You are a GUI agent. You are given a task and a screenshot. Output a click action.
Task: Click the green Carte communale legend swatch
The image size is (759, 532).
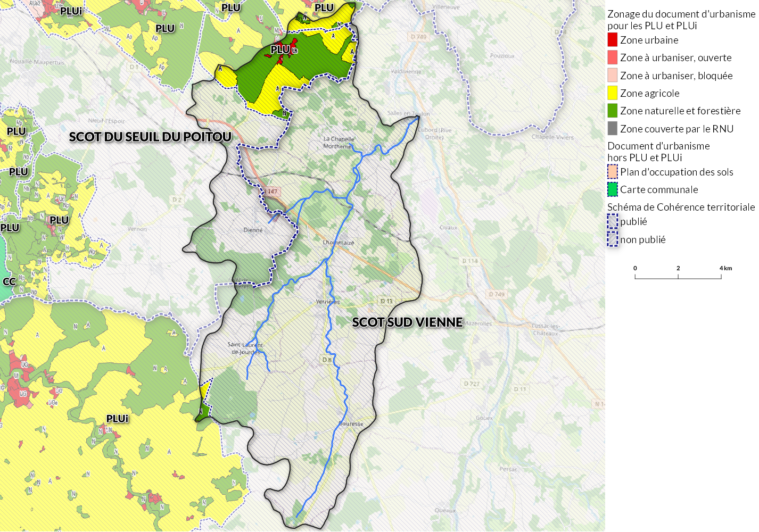point(612,189)
